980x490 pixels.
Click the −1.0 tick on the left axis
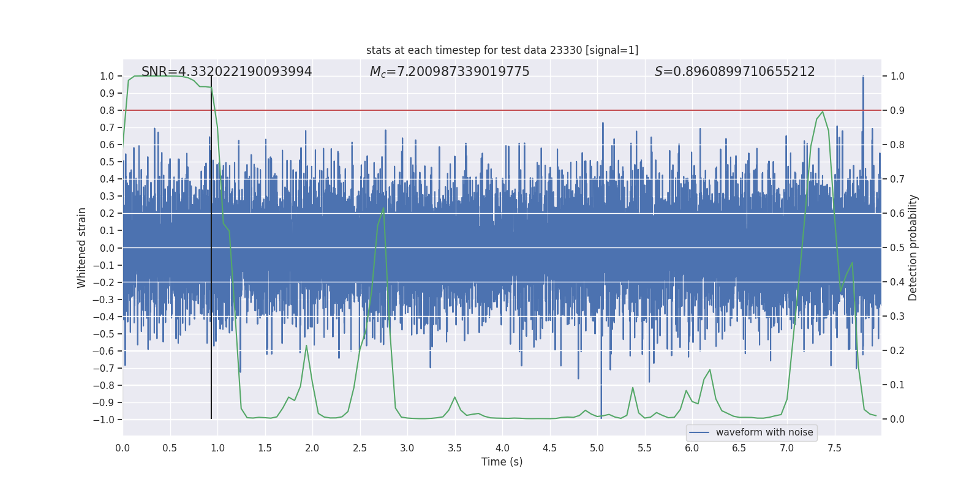(x=103, y=420)
